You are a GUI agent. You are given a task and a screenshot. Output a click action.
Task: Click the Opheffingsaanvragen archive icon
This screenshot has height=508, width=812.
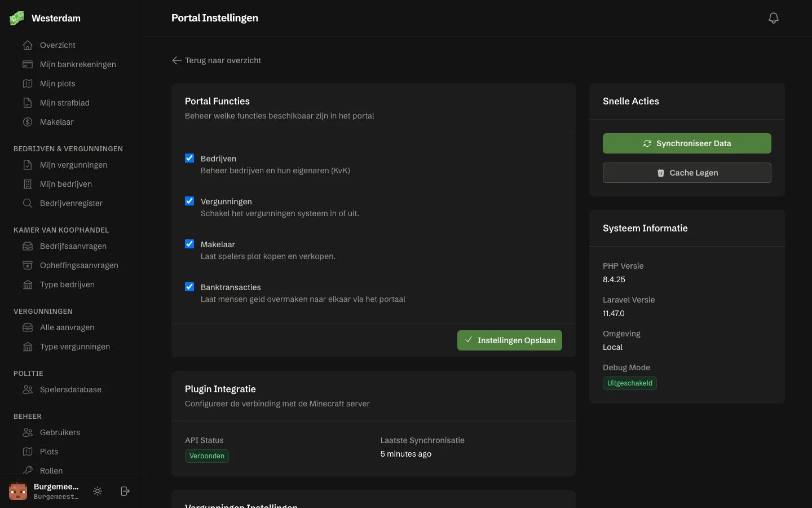click(x=28, y=265)
